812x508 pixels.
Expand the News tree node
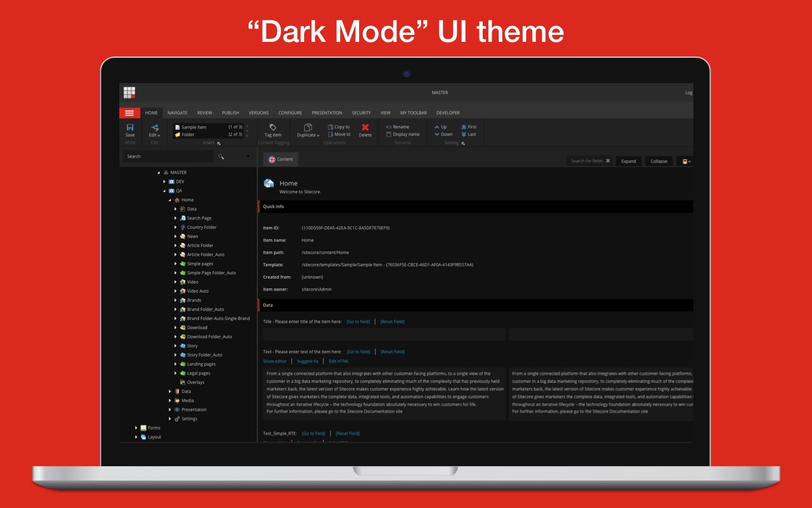176,236
